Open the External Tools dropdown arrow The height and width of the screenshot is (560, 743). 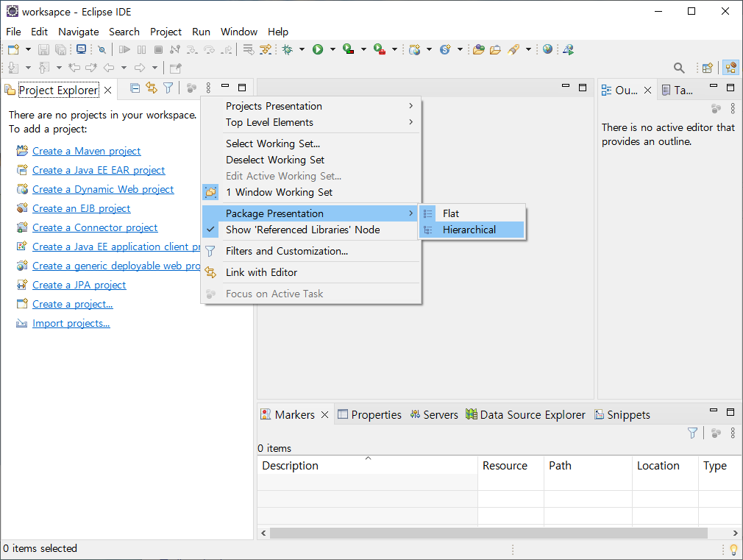pos(394,49)
